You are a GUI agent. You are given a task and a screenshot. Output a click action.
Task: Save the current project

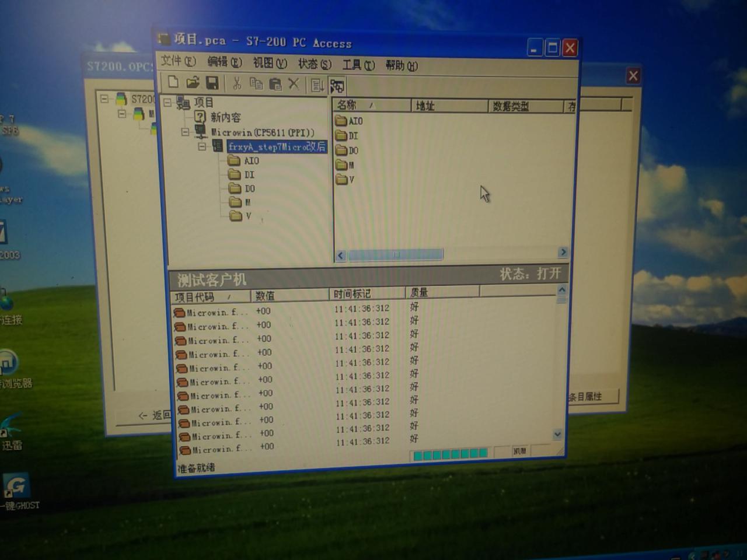(x=212, y=83)
